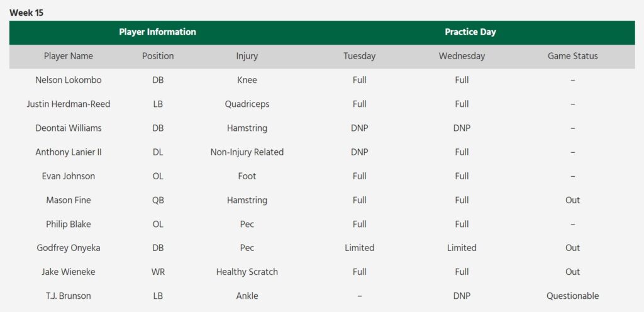Select the Healthy Scratch injury cell
Viewport: 644px width, 312px height.
(x=247, y=272)
